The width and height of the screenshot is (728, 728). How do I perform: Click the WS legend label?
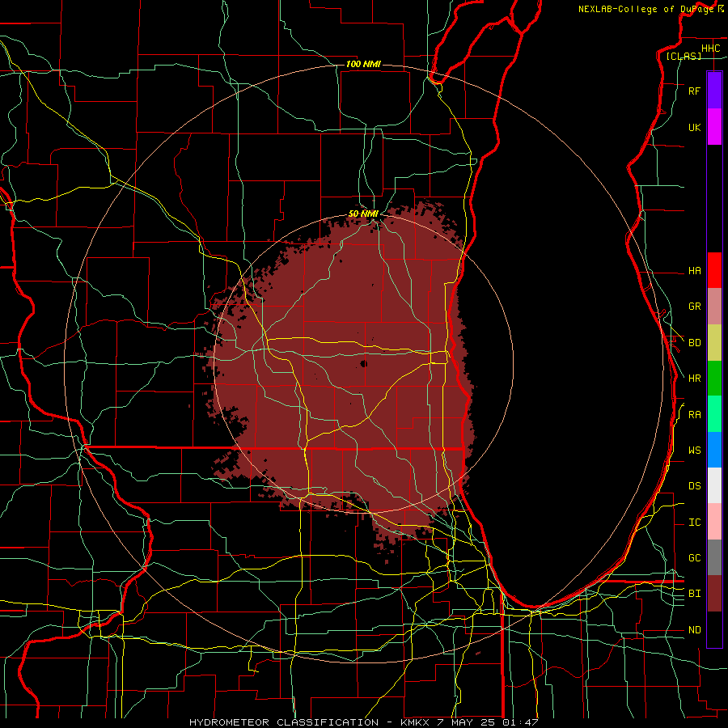695,451
